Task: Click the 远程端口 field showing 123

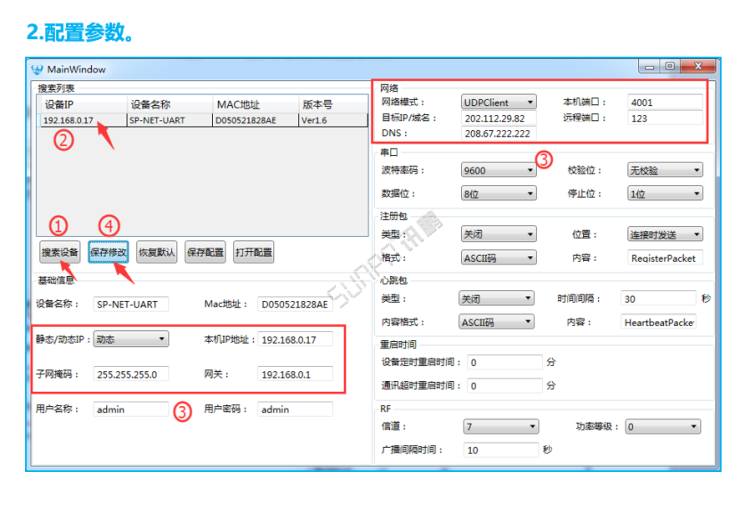Action: [x=665, y=118]
